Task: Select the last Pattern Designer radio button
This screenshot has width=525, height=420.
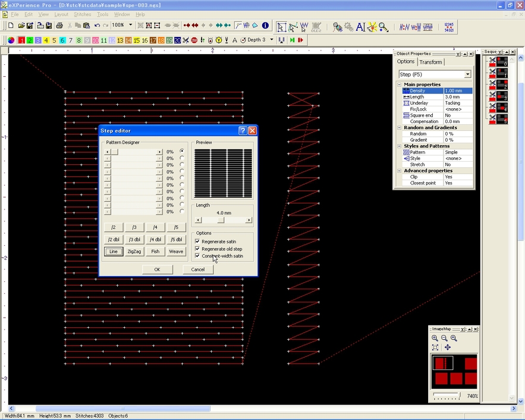Action: point(182,211)
